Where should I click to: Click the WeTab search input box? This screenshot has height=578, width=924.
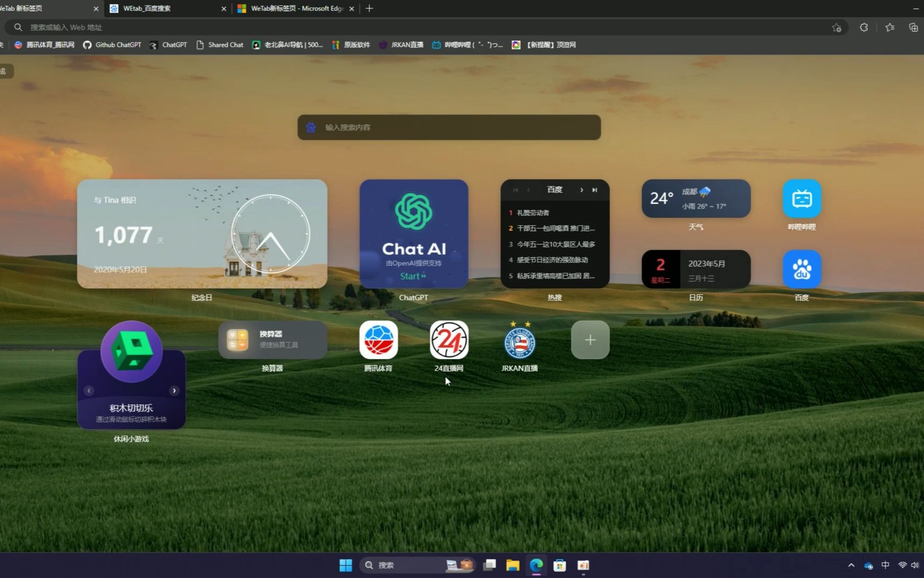pos(449,127)
